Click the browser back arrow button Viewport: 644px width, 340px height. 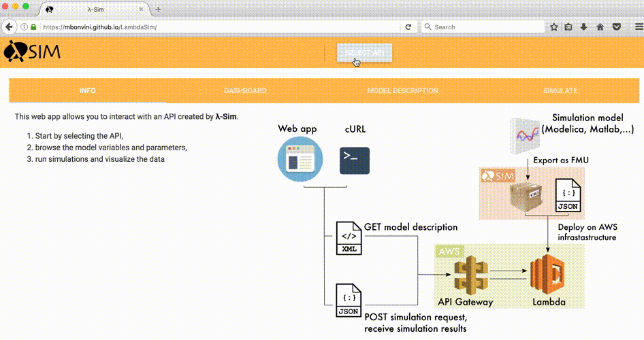pos(9,27)
